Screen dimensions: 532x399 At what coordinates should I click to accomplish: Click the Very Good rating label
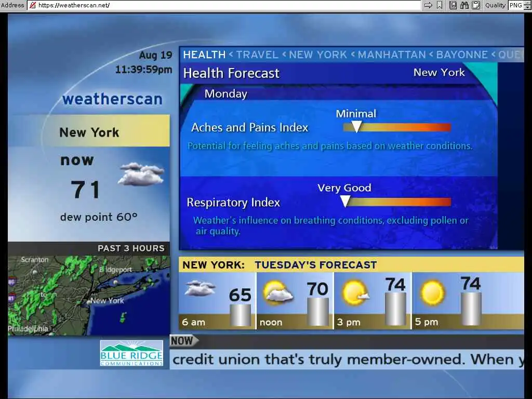[x=344, y=188]
